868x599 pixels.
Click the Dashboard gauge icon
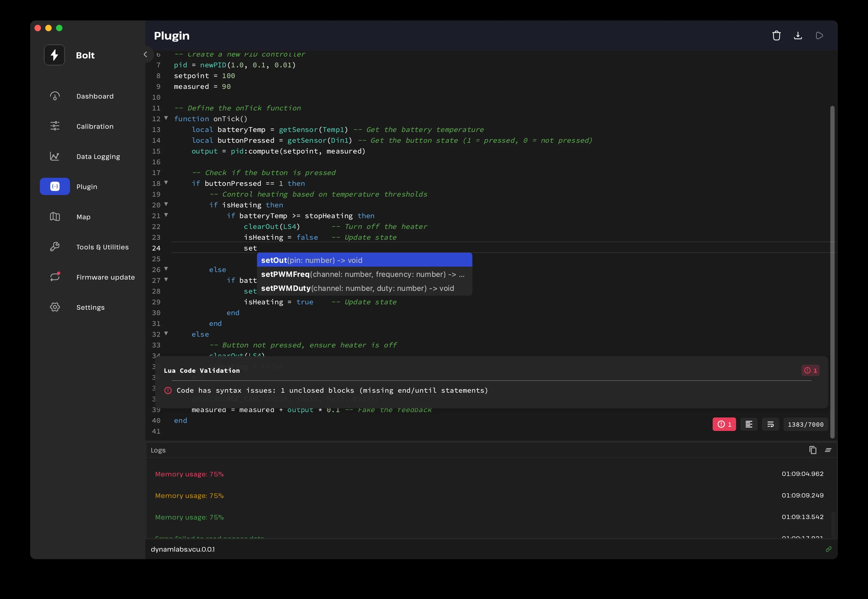[55, 96]
